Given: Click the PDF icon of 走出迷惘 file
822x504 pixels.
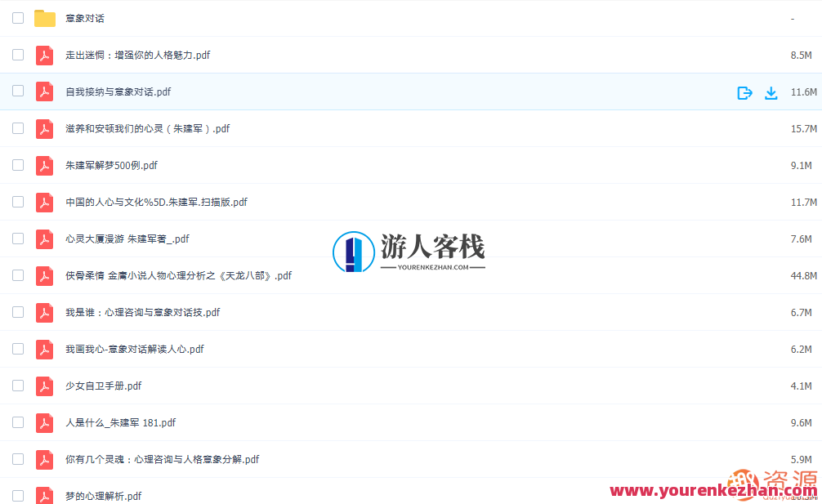Looking at the screenshot, I should [44, 55].
